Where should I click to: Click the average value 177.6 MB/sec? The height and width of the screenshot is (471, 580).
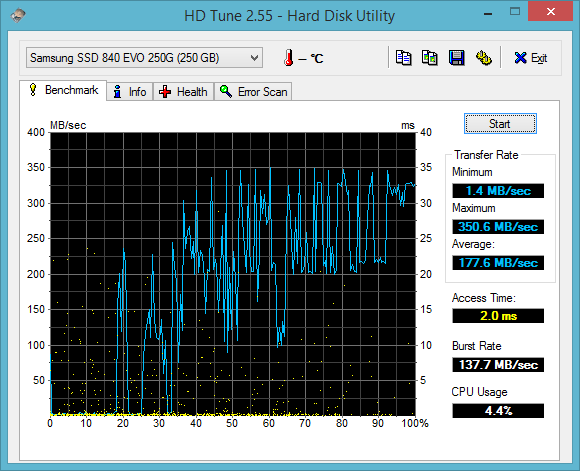[498, 263]
